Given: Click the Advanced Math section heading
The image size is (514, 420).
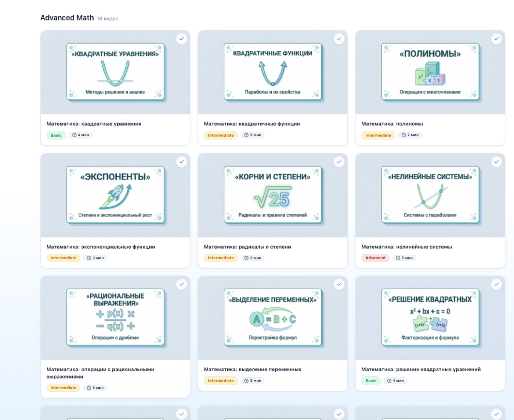Looking at the screenshot, I should [x=67, y=18].
